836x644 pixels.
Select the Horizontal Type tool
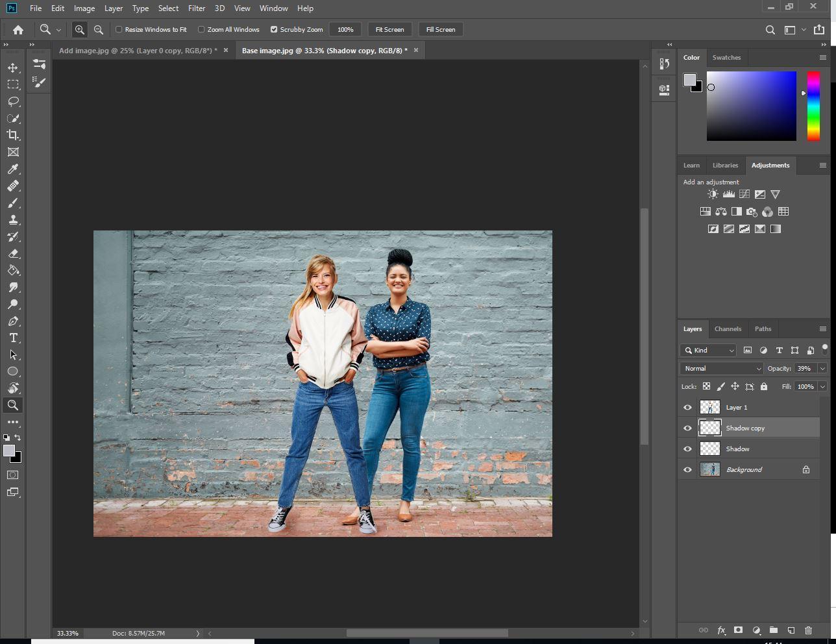(13, 338)
